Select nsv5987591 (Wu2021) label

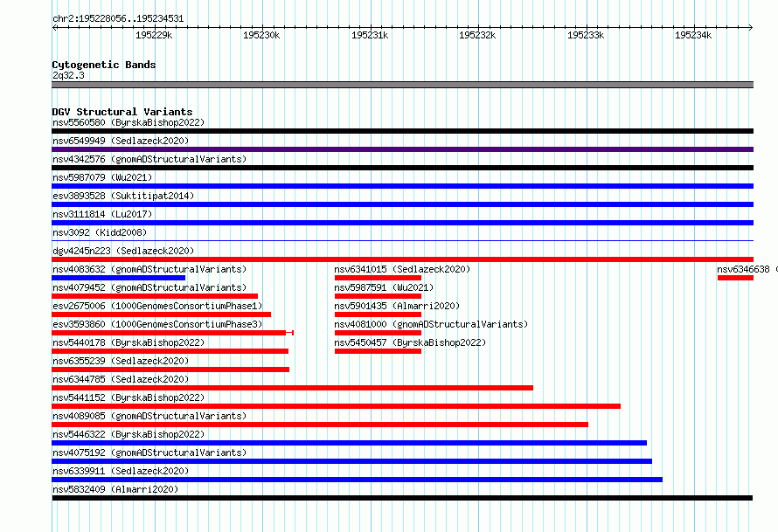pyautogui.click(x=384, y=287)
